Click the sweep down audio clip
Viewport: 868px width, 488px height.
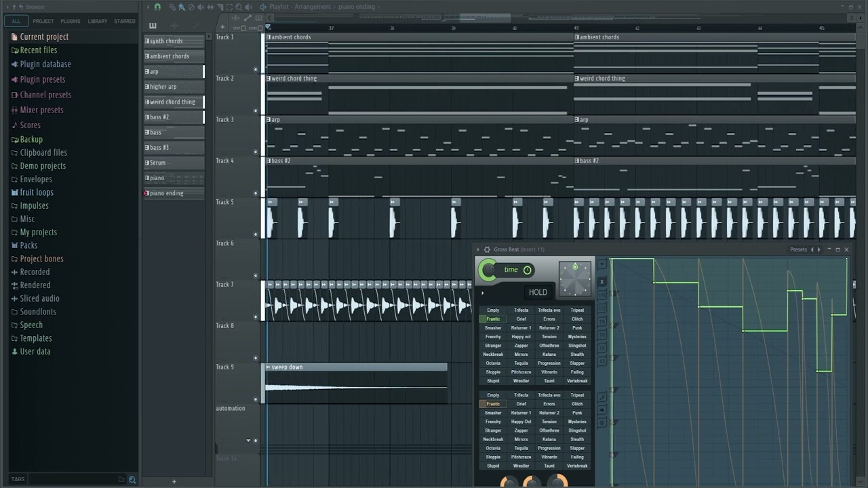point(355,383)
